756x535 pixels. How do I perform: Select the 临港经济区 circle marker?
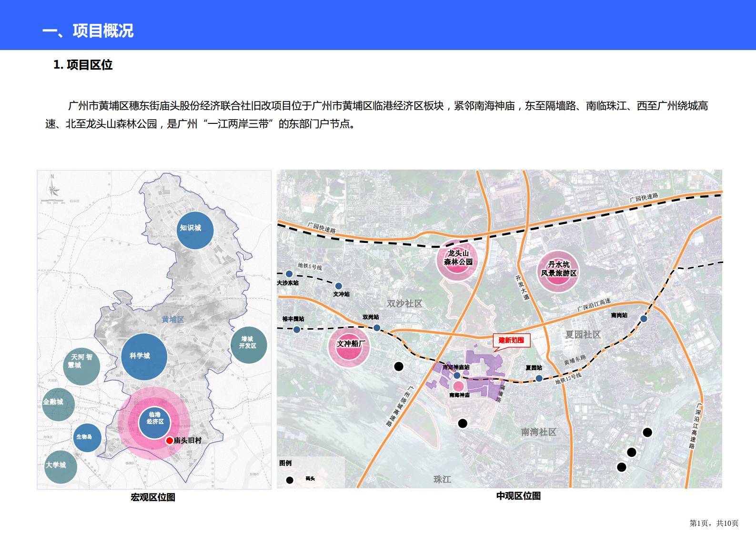[155, 419]
